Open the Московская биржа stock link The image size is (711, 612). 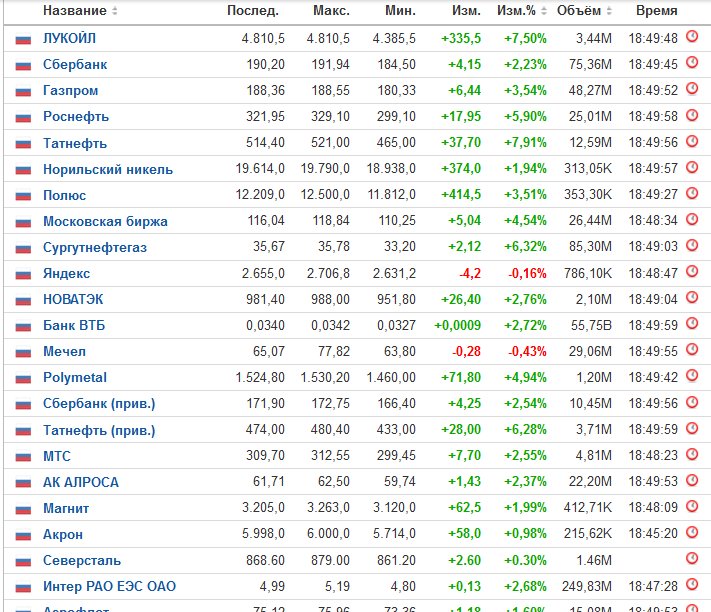(x=105, y=221)
